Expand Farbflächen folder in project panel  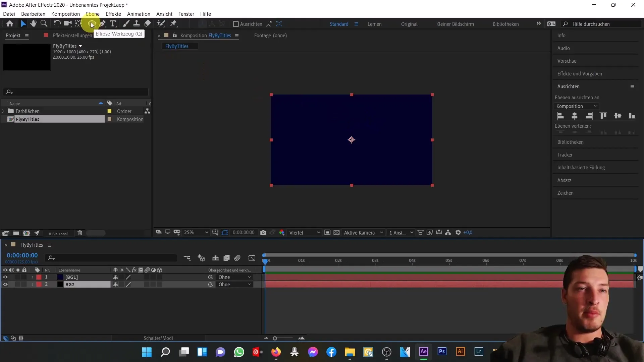coord(3,111)
